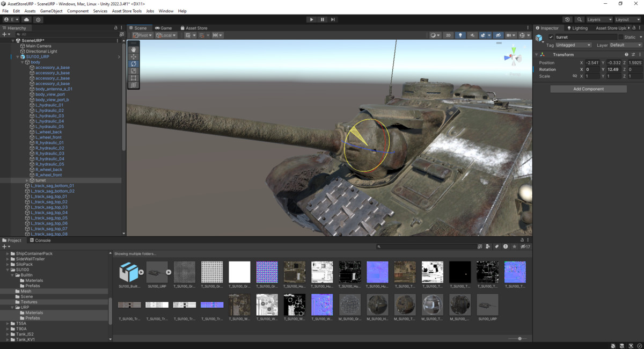Enable the turret active checkbox
644x349 pixels.
coord(551,37)
